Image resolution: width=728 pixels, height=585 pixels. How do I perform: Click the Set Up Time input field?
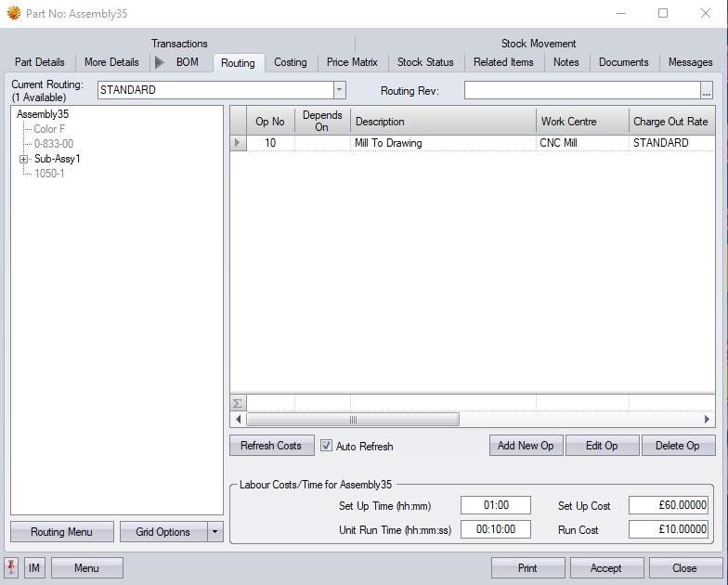click(x=495, y=505)
